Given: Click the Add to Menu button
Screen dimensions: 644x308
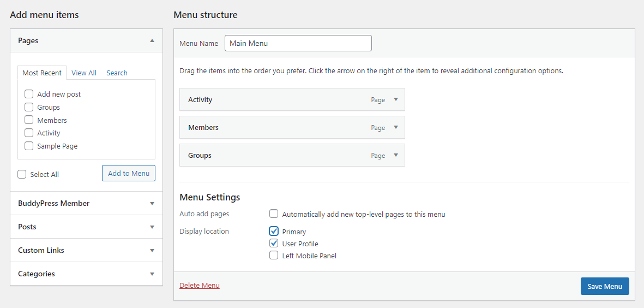Looking at the screenshot, I should [129, 173].
